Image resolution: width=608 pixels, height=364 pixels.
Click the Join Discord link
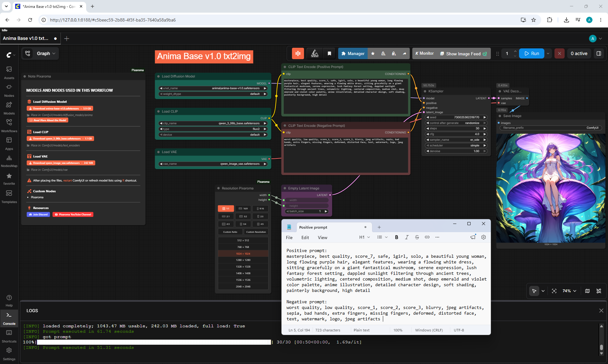coord(38,214)
